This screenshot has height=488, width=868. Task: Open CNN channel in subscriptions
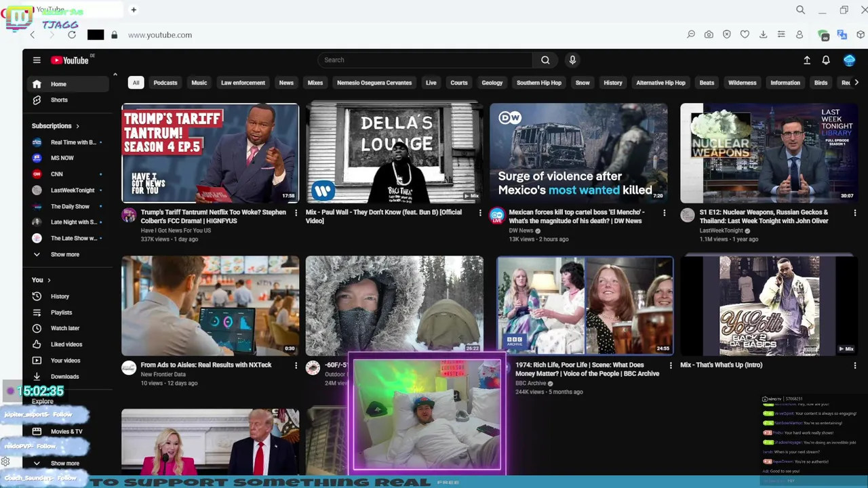point(68,174)
